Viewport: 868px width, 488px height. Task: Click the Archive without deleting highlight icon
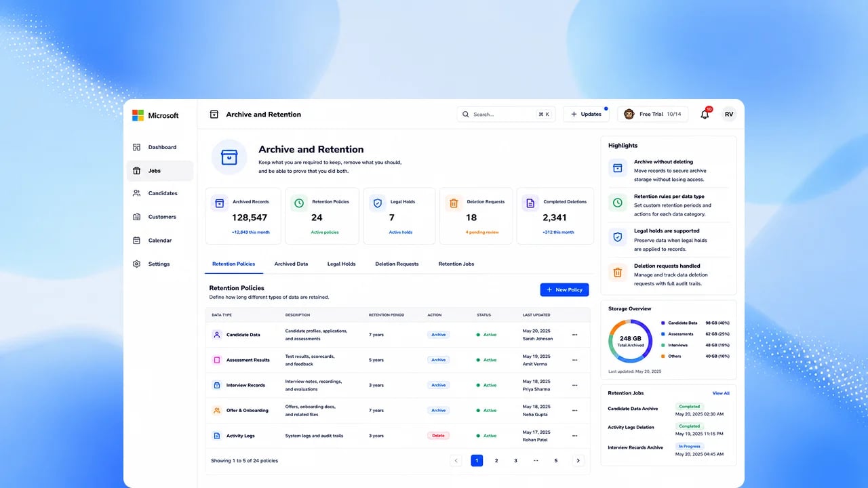[618, 168]
